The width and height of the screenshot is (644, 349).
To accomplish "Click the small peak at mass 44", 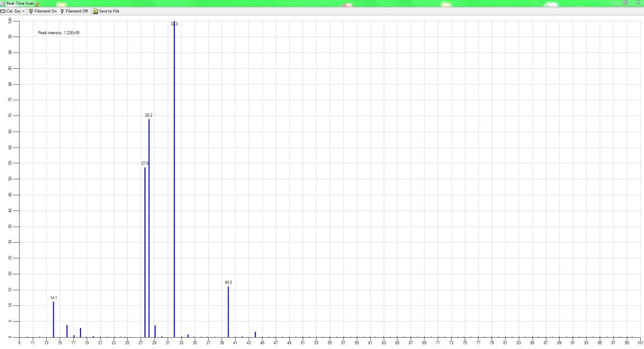I will 255,335.
